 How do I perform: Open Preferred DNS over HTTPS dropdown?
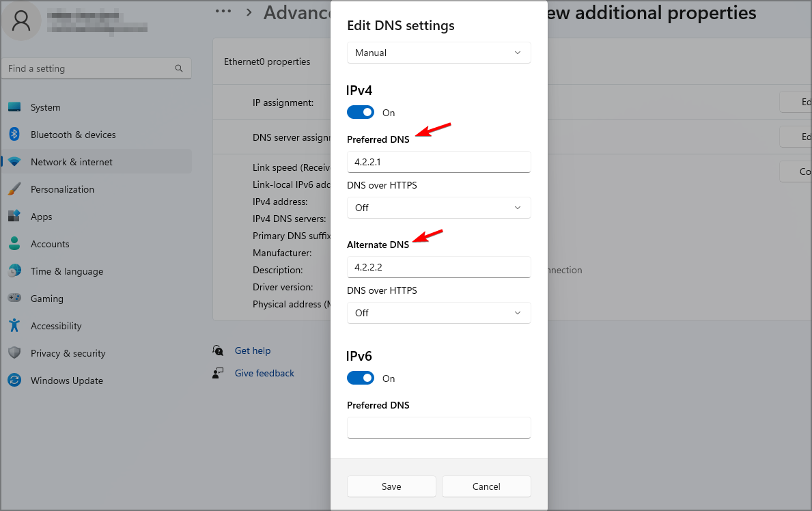[438, 208]
